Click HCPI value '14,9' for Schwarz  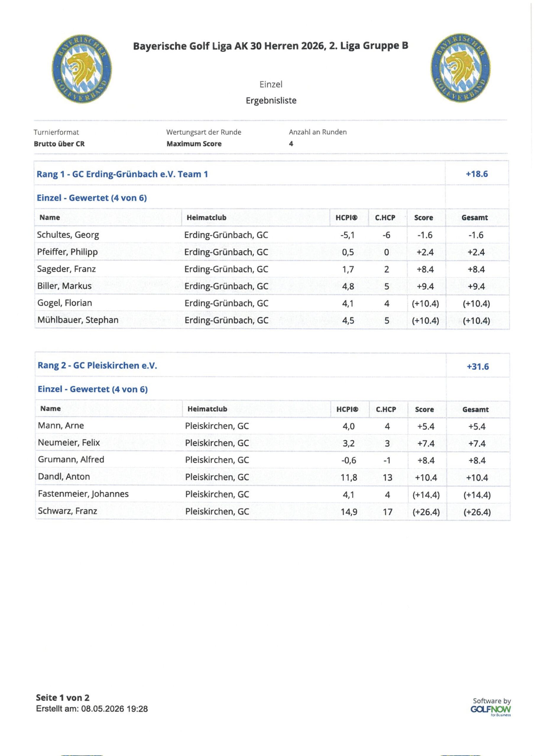[x=349, y=512]
